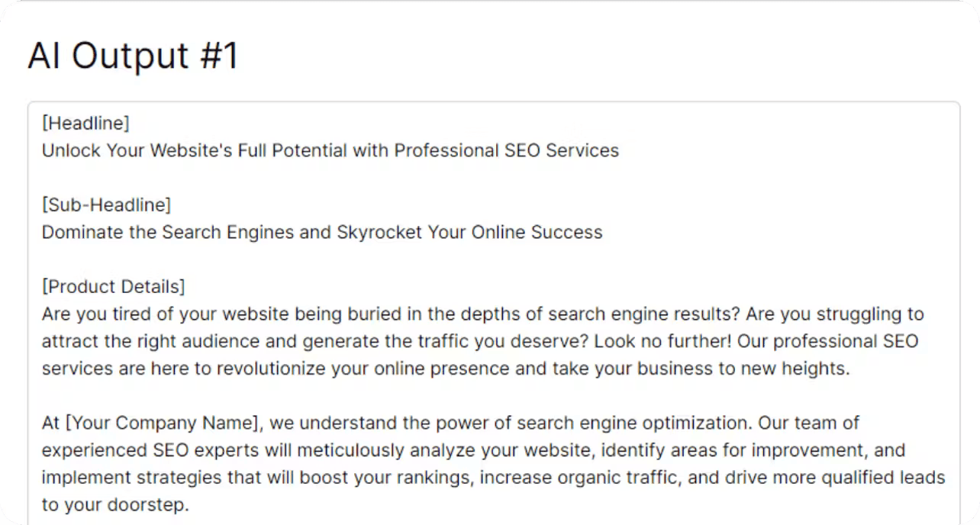
Task: Click the blank line below the sub-headline text
Action: click(493, 259)
